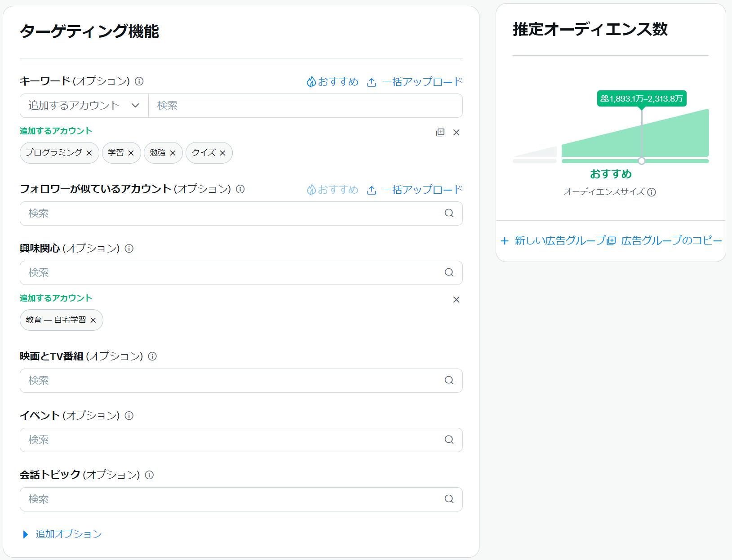This screenshot has height=560, width=732.
Task: Click the green おすすめ label under the chart
Action: [611, 174]
